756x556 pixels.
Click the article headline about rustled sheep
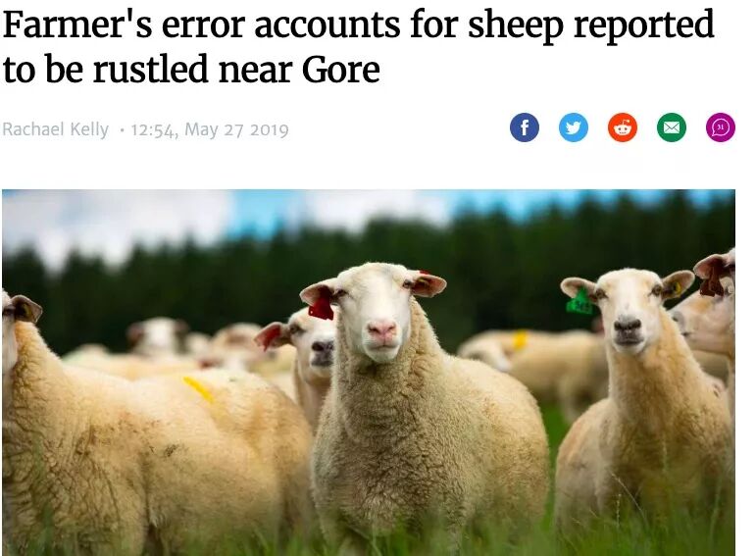coord(358,46)
